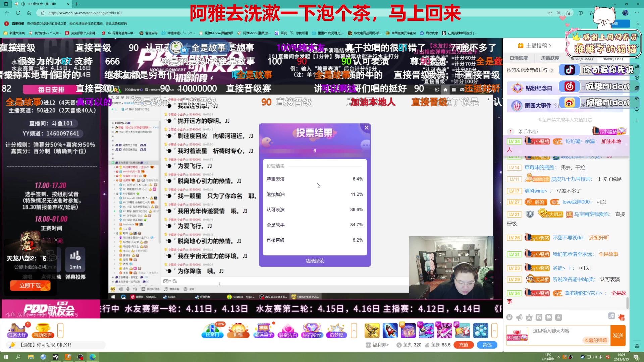Viewport: 644px width, 362px height.
Task: Switch to the 日活跃度 tab
Action: coord(519,58)
